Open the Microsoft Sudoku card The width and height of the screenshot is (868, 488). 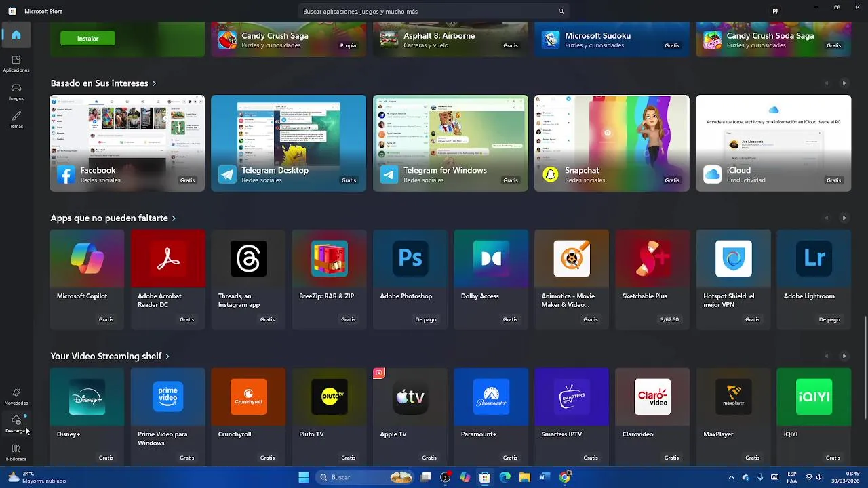tap(612, 39)
